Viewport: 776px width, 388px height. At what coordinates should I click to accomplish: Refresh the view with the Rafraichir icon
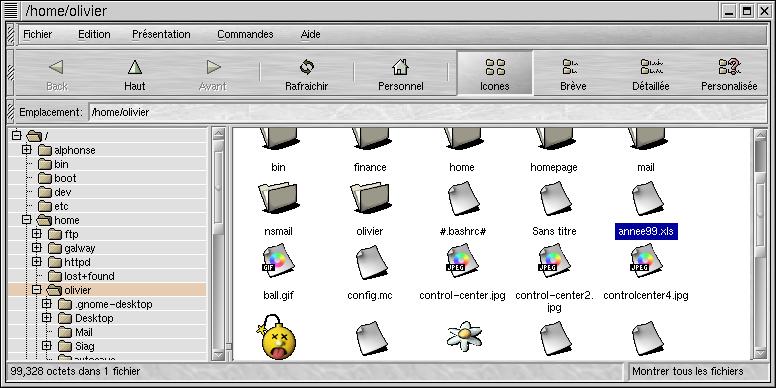[x=307, y=67]
